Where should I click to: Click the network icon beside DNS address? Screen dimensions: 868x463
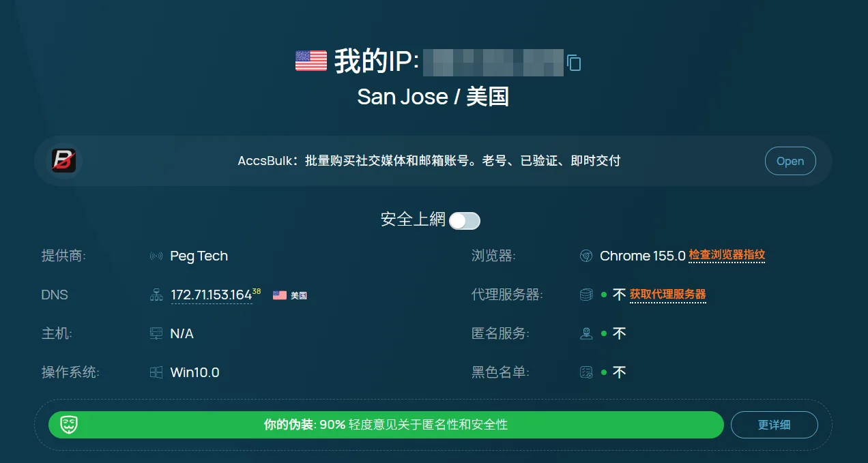(x=156, y=295)
